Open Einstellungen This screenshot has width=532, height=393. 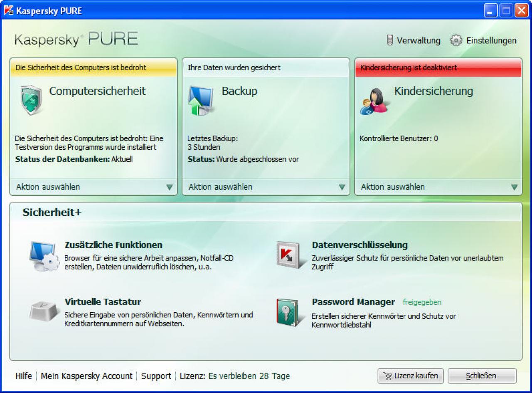[483, 40]
